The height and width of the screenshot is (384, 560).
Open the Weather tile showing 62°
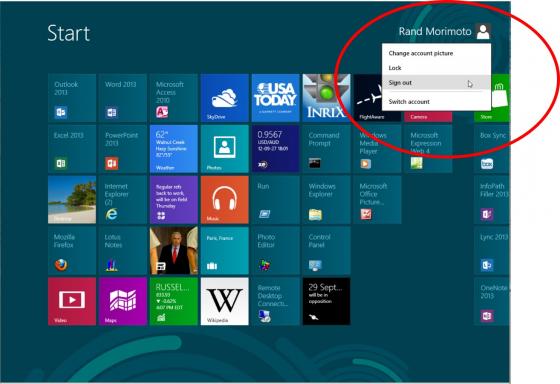pos(174,149)
